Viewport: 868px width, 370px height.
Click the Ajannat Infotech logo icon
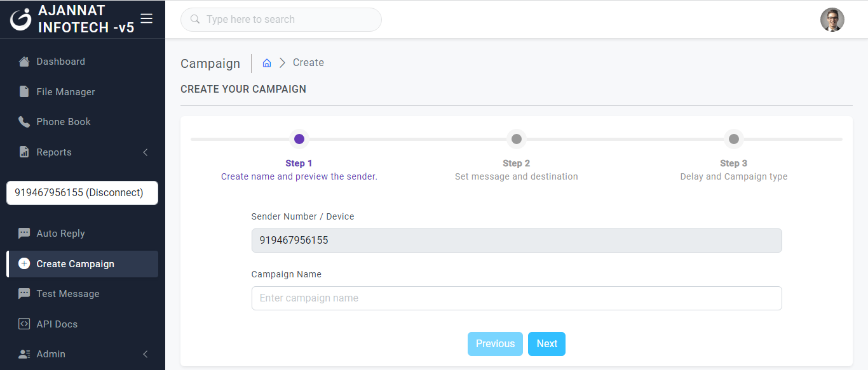pos(20,19)
